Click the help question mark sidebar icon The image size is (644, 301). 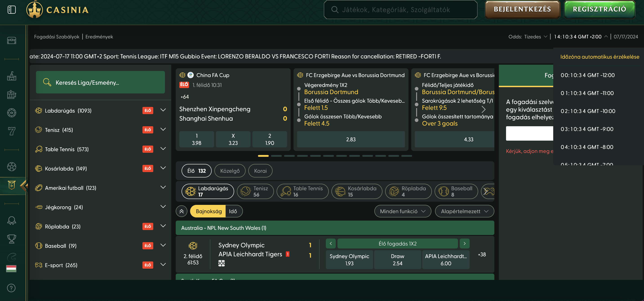click(11, 288)
